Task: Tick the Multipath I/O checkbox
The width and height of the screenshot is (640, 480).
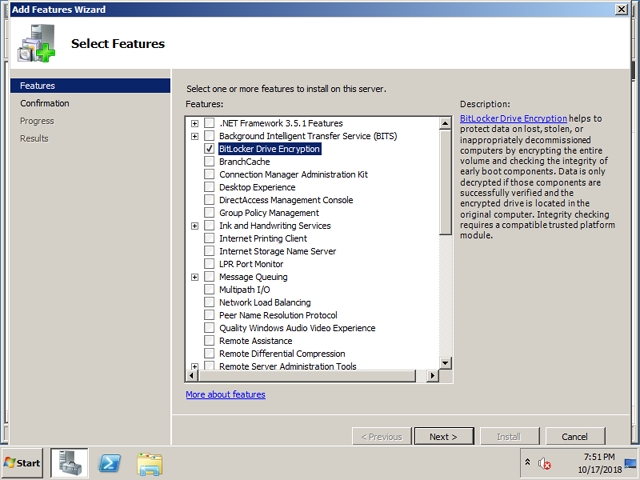Action: (209, 289)
